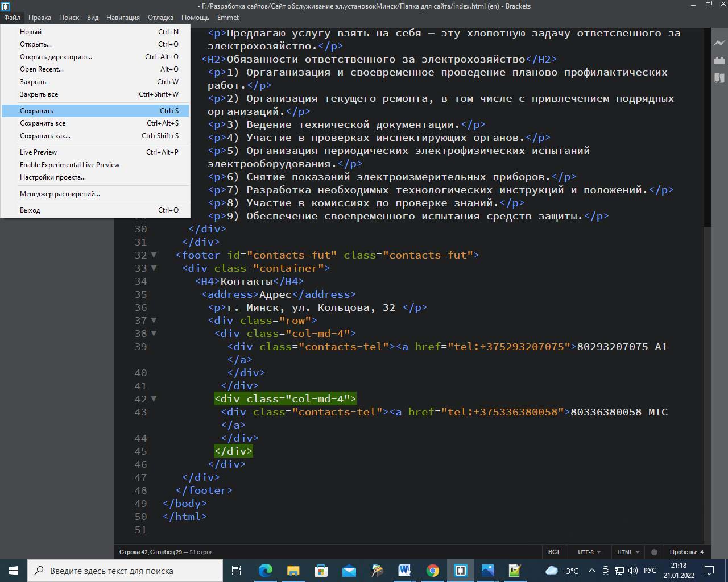Launch Microsoft Edge from the taskbar
Viewport: 728px width, 582px height.
[x=266, y=571]
